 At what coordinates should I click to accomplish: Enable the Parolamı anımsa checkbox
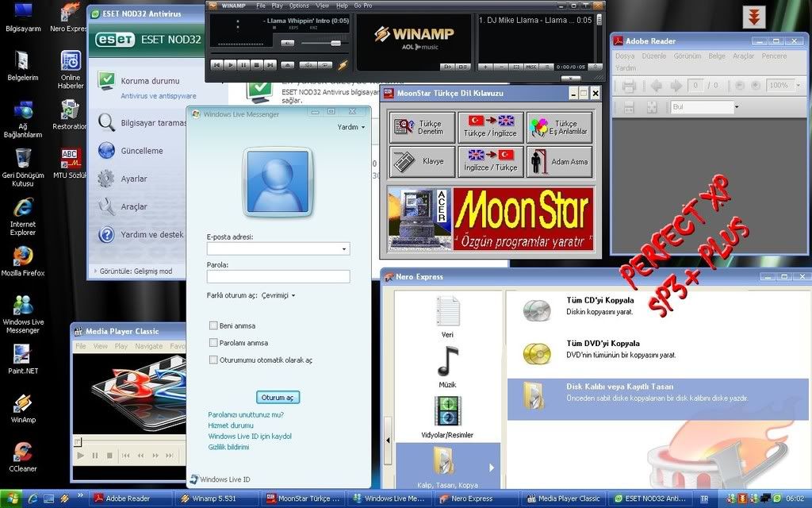(213, 343)
